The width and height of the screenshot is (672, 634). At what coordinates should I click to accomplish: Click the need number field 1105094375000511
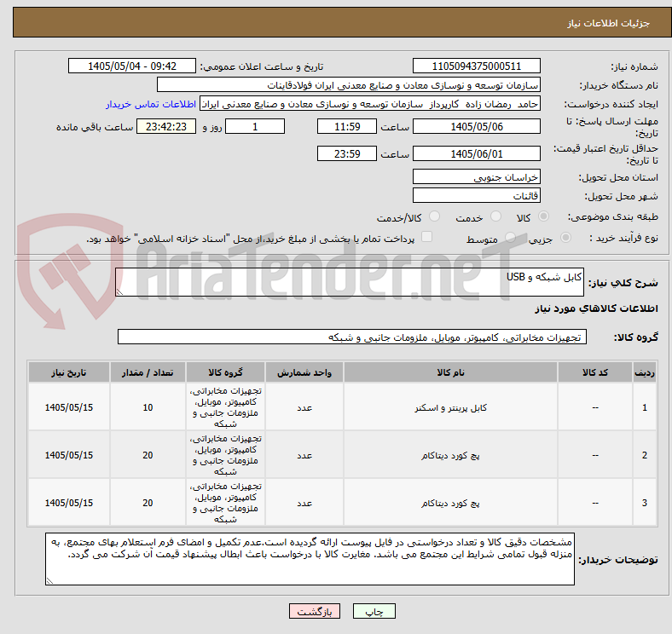click(x=476, y=66)
